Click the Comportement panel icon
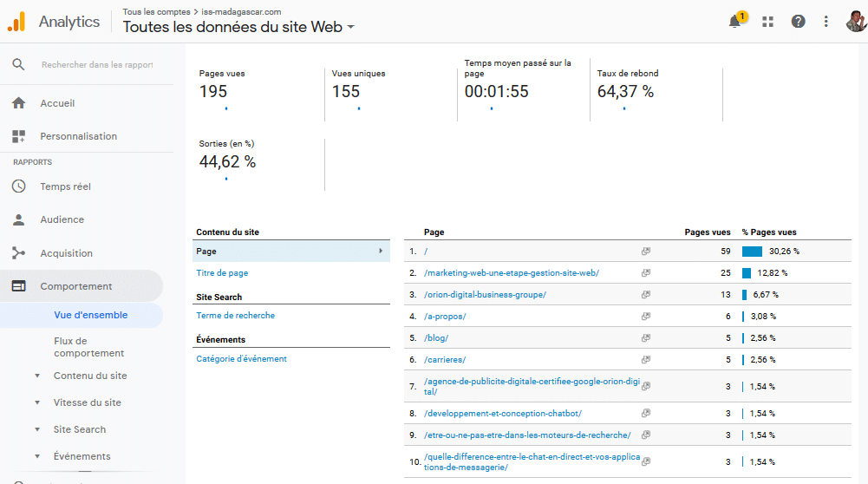 pos(19,286)
